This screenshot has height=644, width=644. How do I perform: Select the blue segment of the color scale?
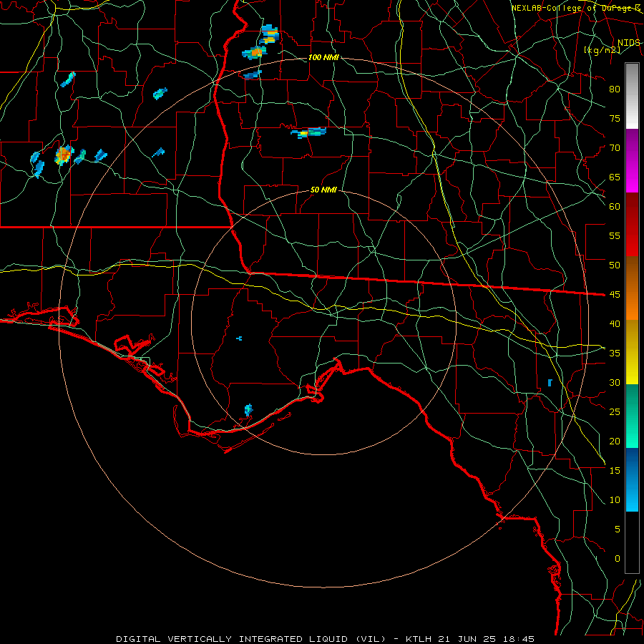[632, 479]
